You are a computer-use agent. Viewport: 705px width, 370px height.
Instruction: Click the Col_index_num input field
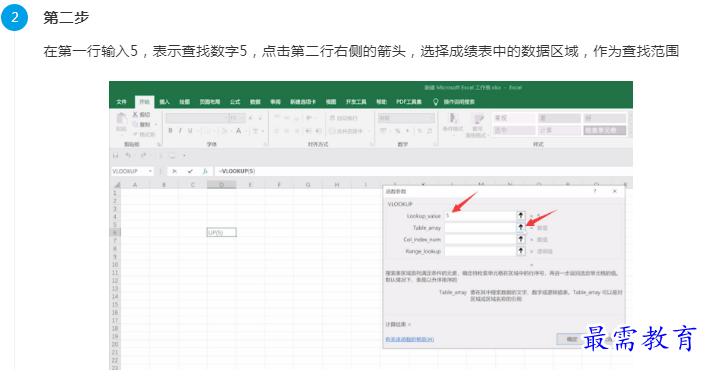(x=480, y=239)
